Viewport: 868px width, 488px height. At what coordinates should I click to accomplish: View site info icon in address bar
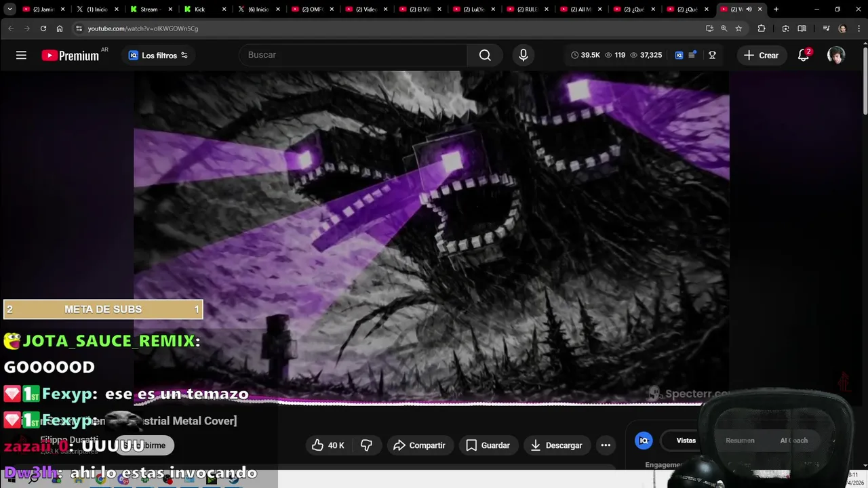click(79, 28)
